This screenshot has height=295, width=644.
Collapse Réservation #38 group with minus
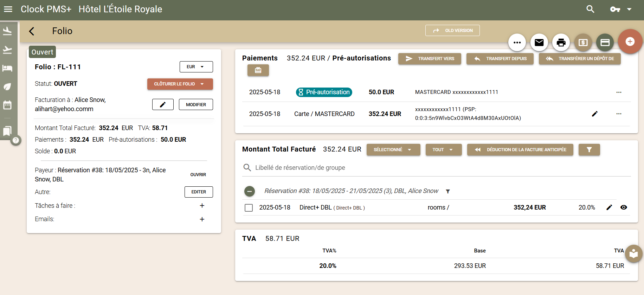click(x=250, y=191)
